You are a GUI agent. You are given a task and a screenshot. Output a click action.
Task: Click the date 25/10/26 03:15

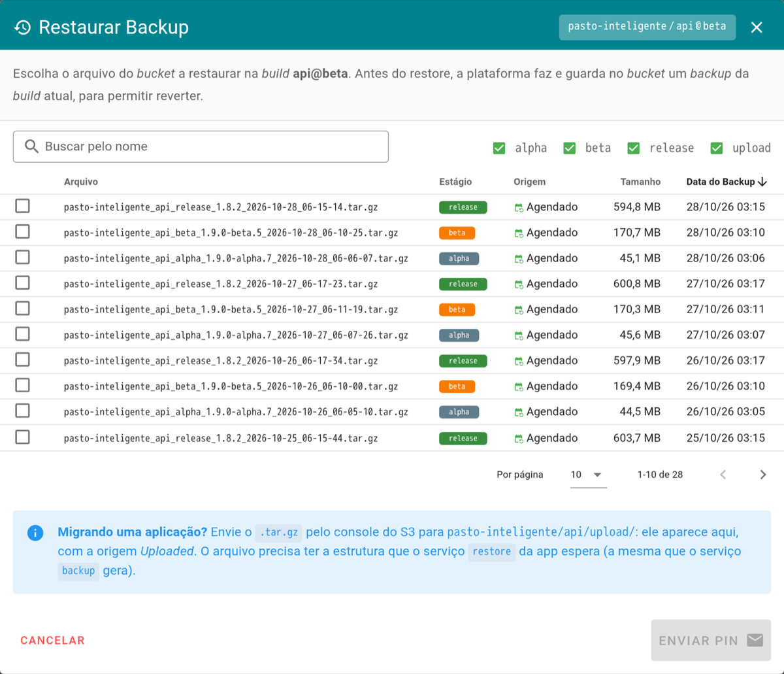[x=725, y=438]
